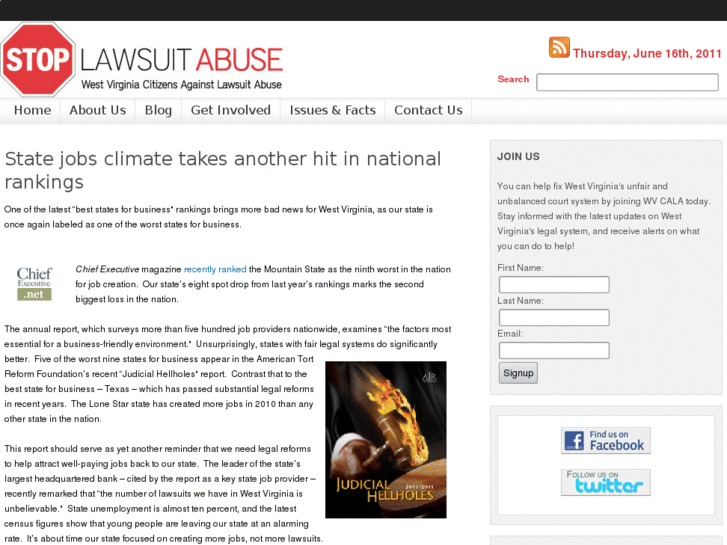Follow the 'recently ranked' link

[215, 269]
